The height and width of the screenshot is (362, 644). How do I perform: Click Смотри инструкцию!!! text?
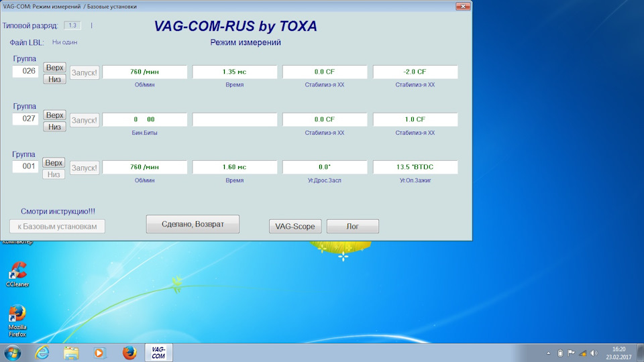58,211
